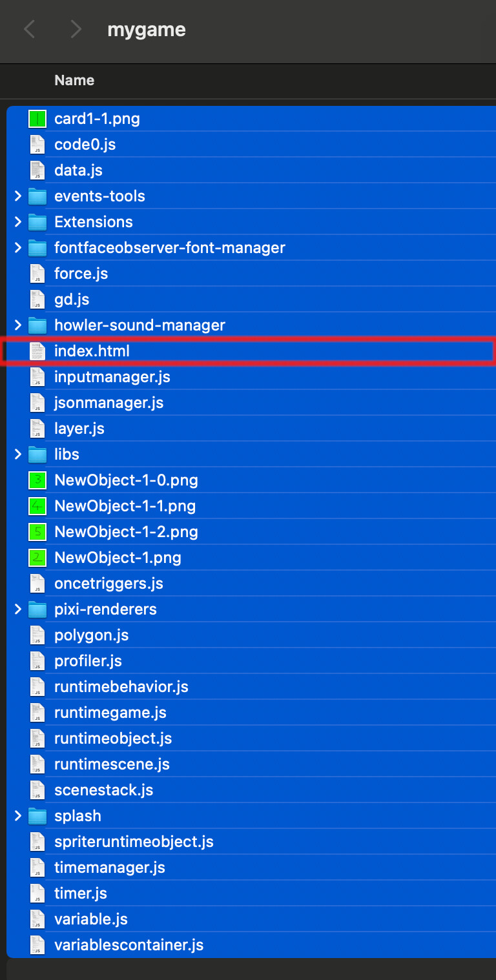
Task: Click the mygame window title
Action: (147, 29)
